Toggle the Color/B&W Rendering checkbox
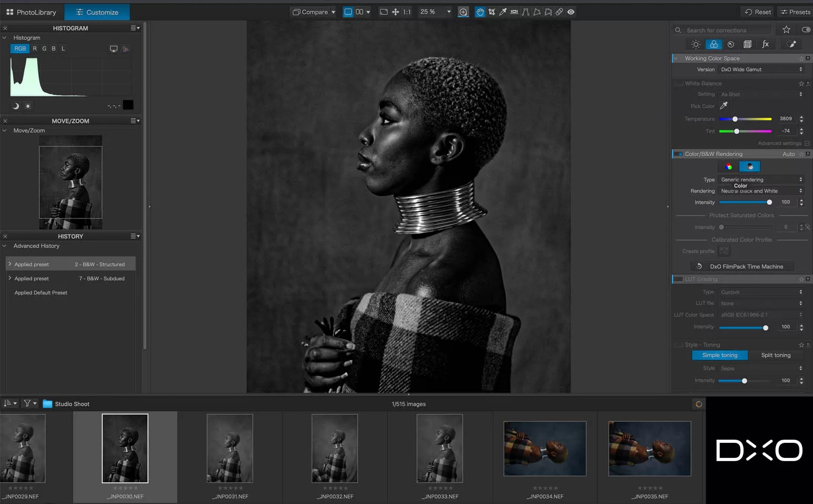813x504 pixels. pos(679,154)
